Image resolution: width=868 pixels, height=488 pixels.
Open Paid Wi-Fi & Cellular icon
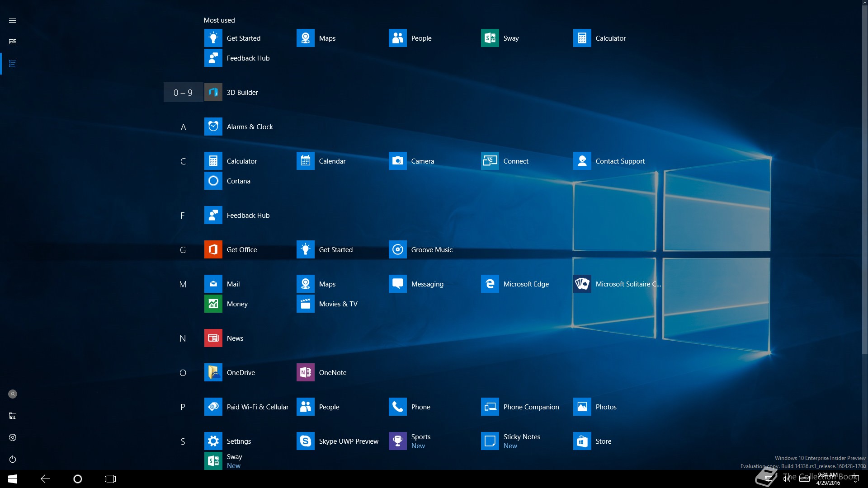tap(213, 407)
